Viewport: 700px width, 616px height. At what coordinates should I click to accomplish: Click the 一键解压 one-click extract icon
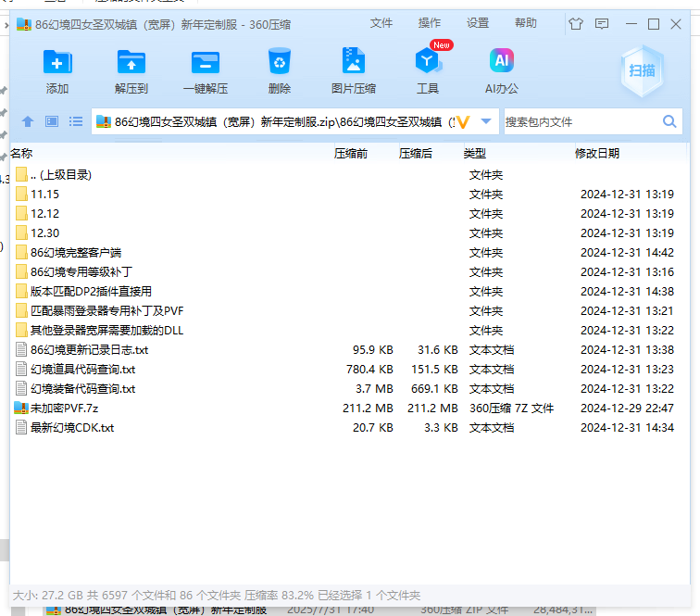[206, 62]
